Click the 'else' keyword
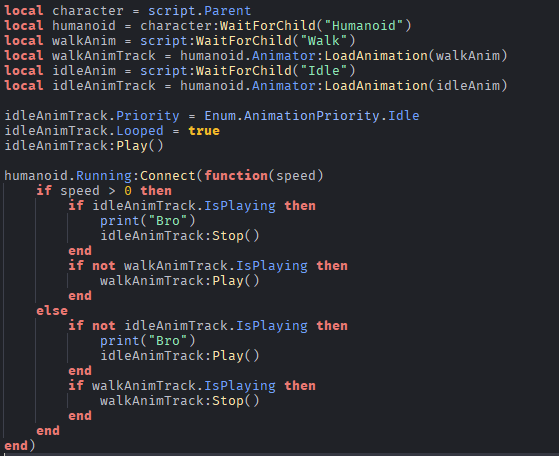 52,311
